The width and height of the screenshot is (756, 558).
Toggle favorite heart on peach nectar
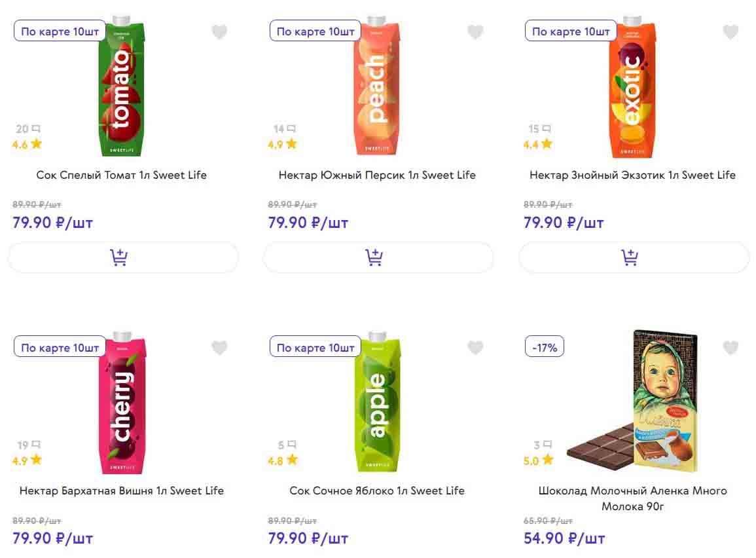point(475,32)
